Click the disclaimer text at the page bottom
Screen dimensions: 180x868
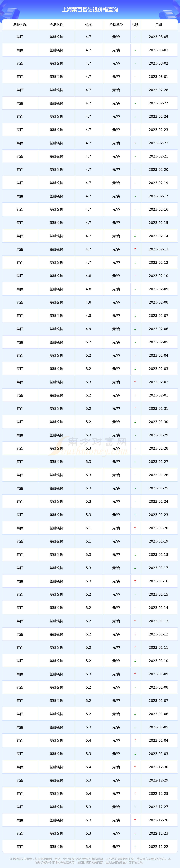pyautogui.click(x=90, y=861)
